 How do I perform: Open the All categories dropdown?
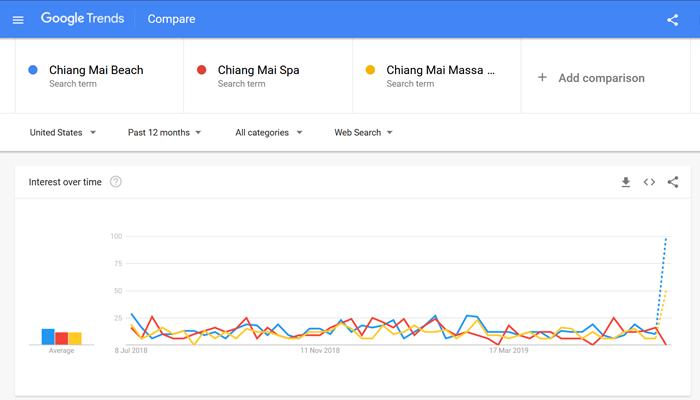pos(269,133)
